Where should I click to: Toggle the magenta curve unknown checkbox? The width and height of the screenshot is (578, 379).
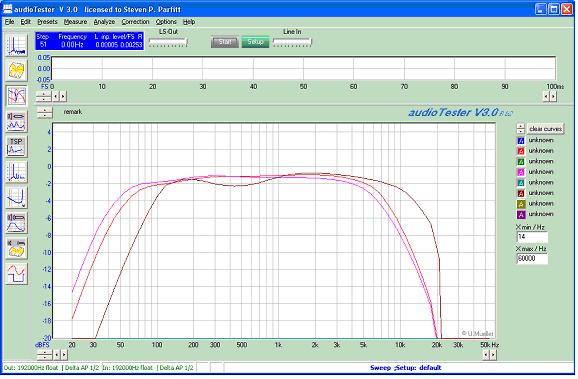tap(521, 172)
